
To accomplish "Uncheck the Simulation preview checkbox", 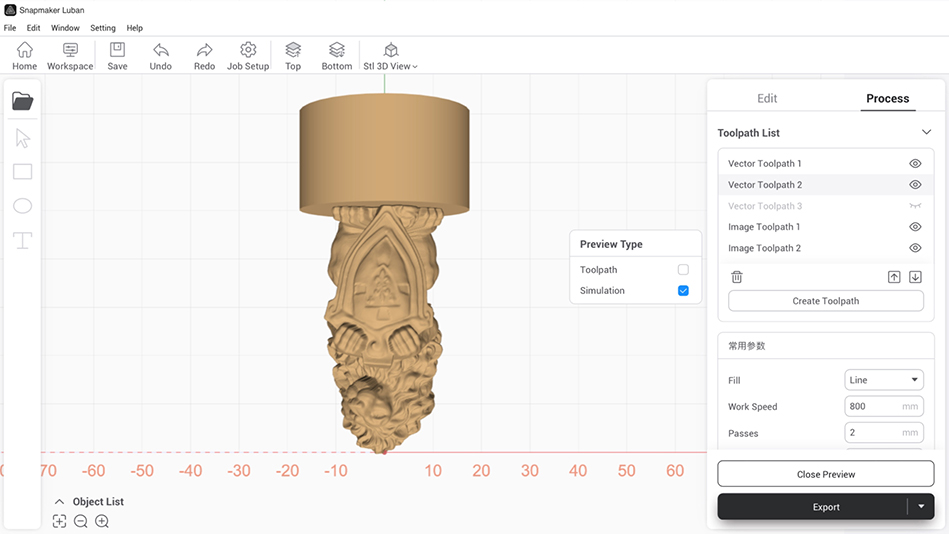I will point(683,291).
